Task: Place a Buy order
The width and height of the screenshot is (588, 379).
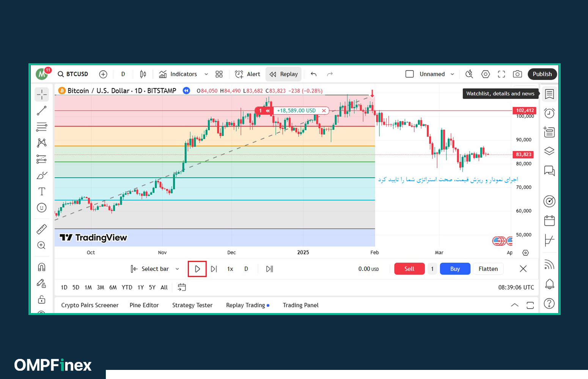Action: [x=455, y=269]
